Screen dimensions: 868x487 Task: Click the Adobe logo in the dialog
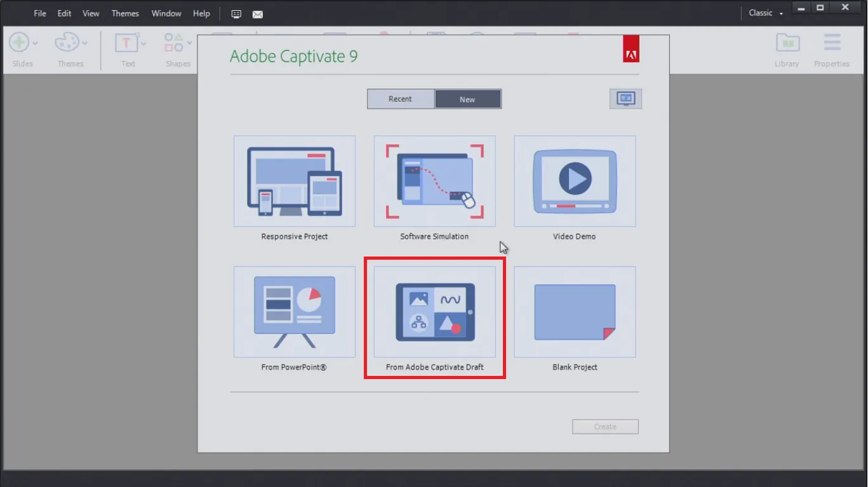(631, 50)
